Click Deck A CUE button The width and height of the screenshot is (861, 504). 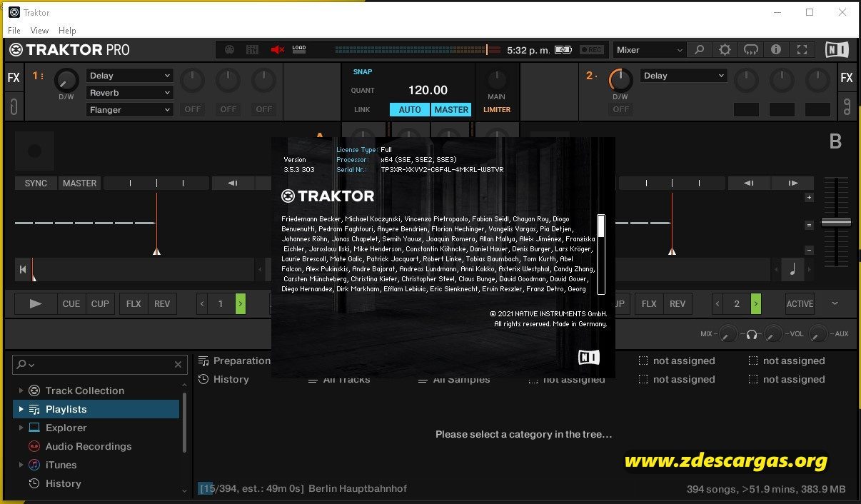pyautogui.click(x=71, y=304)
